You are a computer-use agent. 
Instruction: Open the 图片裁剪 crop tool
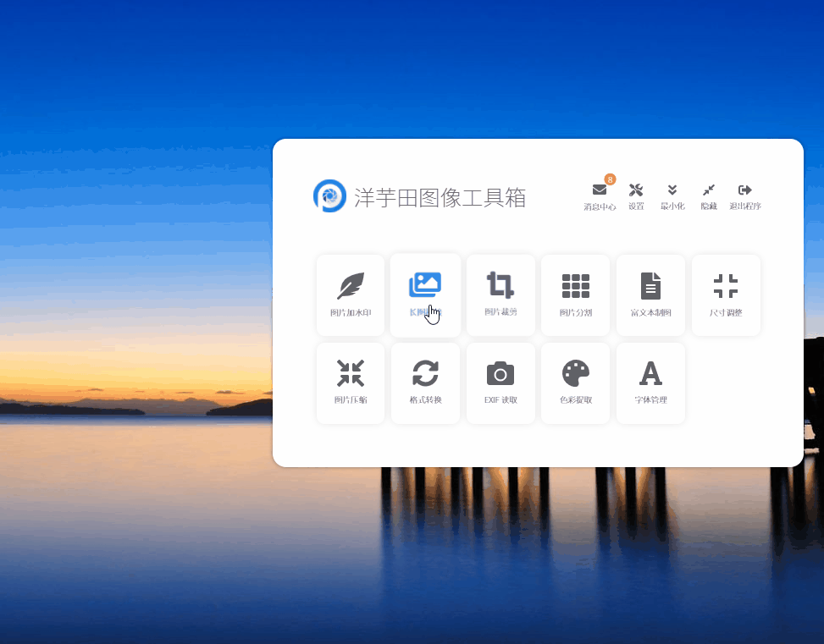(x=500, y=294)
